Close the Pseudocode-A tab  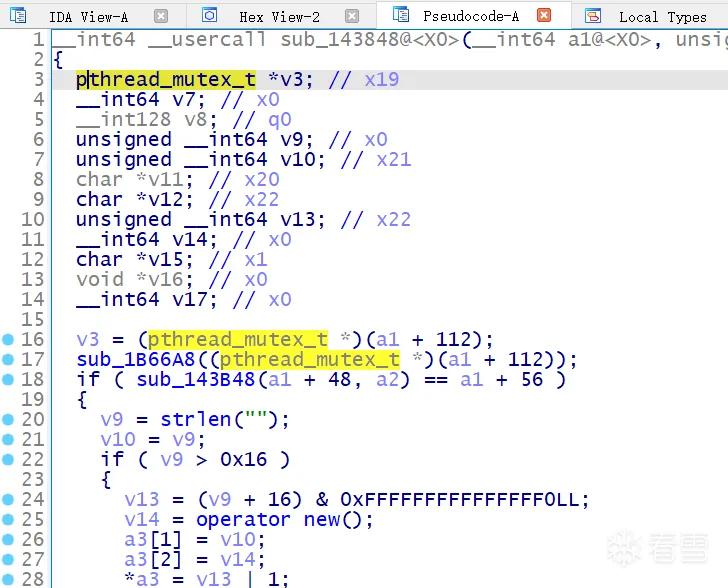click(x=544, y=15)
